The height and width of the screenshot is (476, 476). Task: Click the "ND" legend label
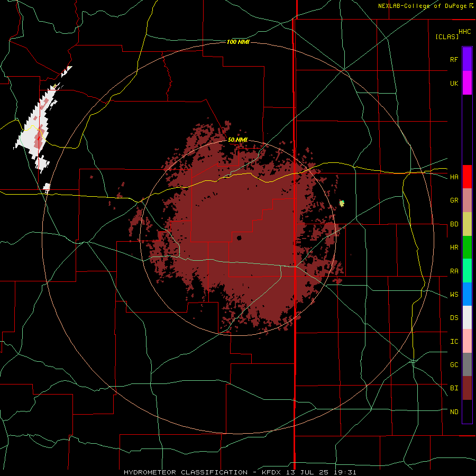click(454, 412)
